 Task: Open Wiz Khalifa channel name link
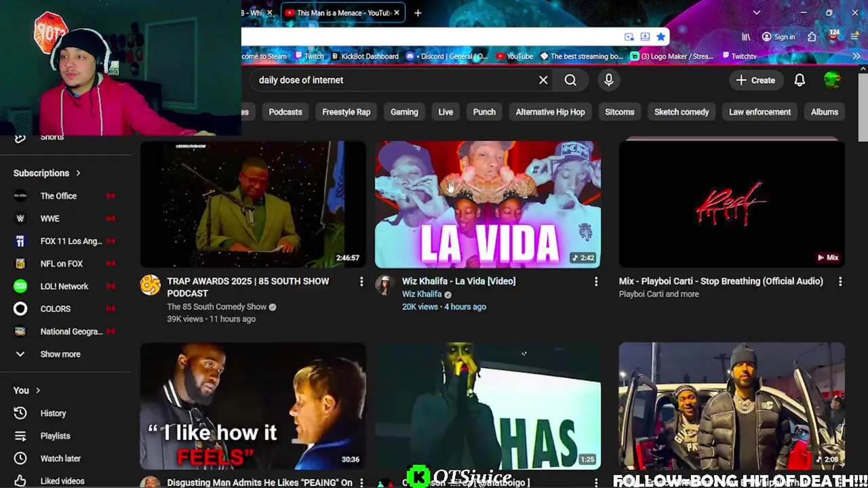[x=422, y=294]
